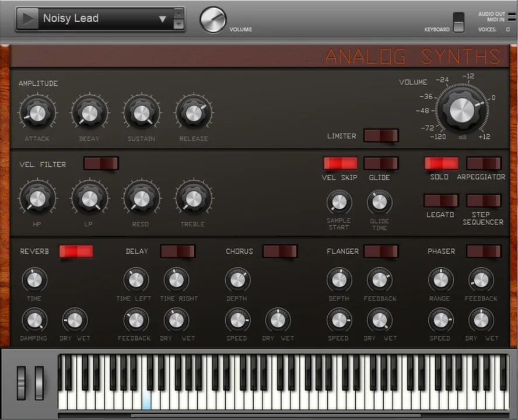Viewport: 518px width, 420px height.
Task: Click the keyboard horizontal scrollbar
Action: (276, 415)
